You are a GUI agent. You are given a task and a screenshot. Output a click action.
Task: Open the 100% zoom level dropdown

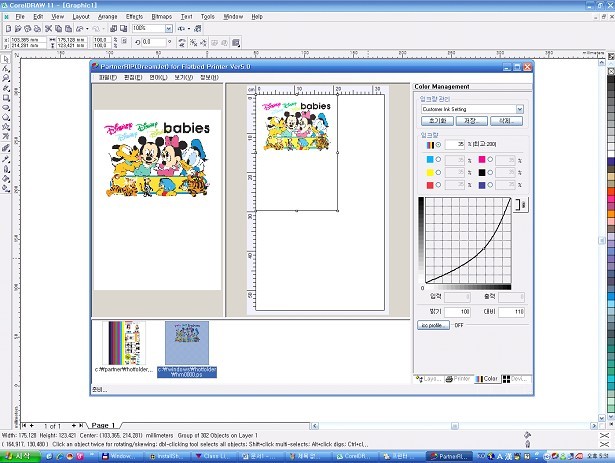pyautogui.click(x=169, y=29)
